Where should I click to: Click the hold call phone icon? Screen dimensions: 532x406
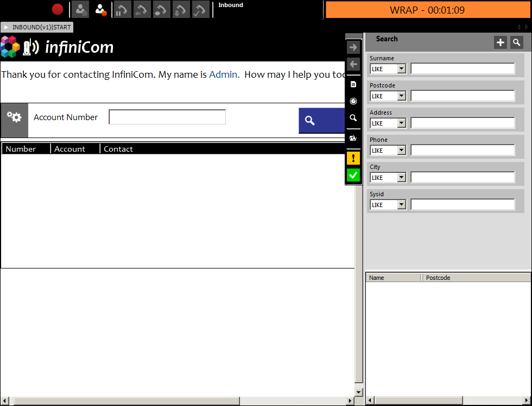tap(123, 10)
